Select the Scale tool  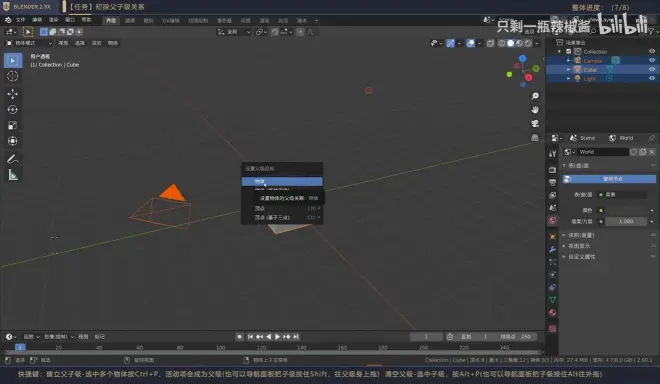[13, 125]
